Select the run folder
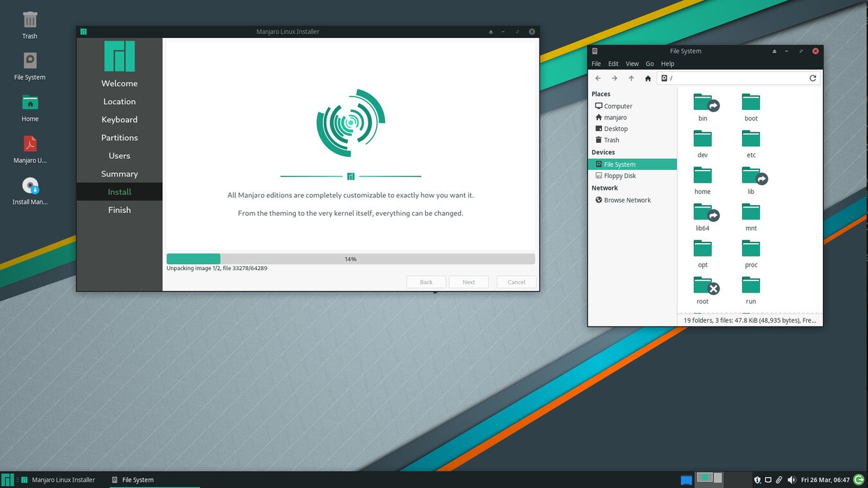 (751, 291)
